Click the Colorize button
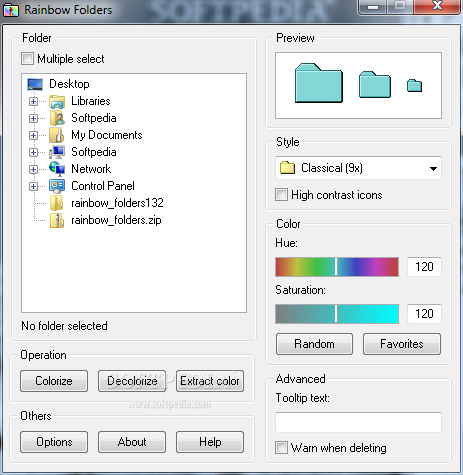Screen dimensions: 463x475 (54, 381)
